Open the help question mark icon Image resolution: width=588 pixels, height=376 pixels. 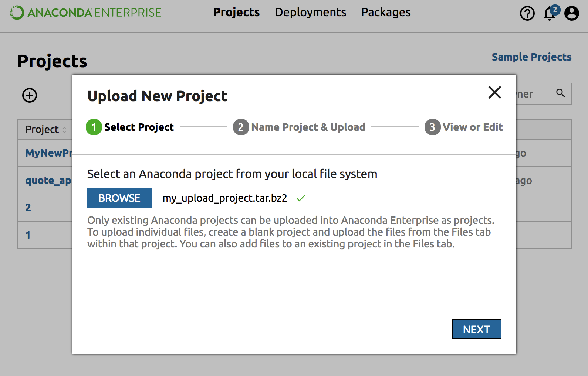pos(527,14)
